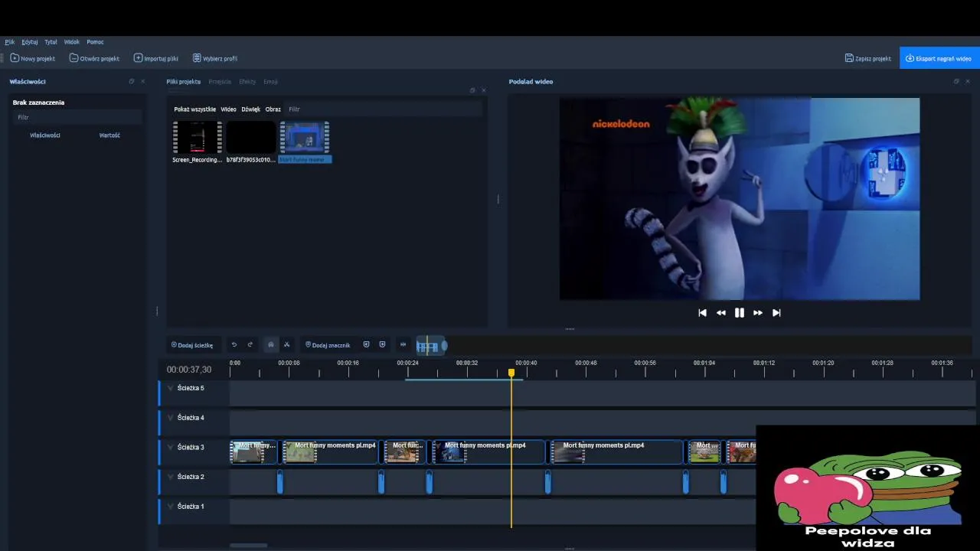The width and height of the screenshot is (980, 551).
Task: Click the 00:00:37,30 timecode display
Action: coord(189,370)
